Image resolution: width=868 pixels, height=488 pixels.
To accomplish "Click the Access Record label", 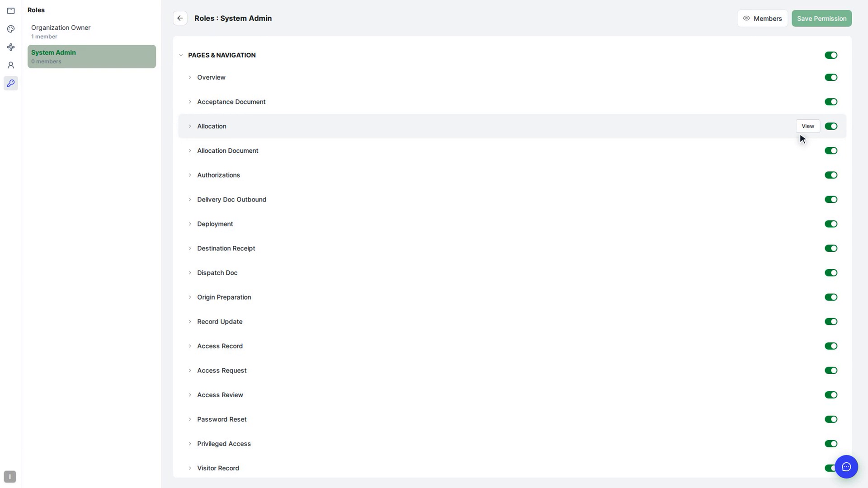I will click(220, 346).
